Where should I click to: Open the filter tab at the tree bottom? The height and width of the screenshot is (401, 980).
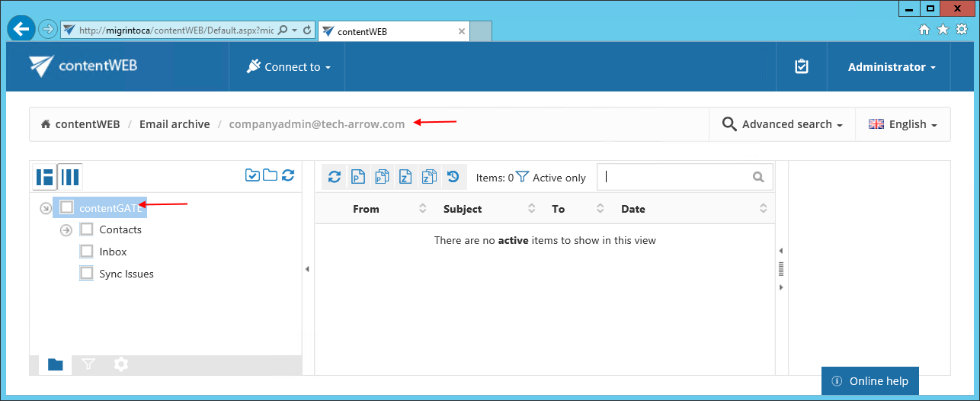point(88,364)
